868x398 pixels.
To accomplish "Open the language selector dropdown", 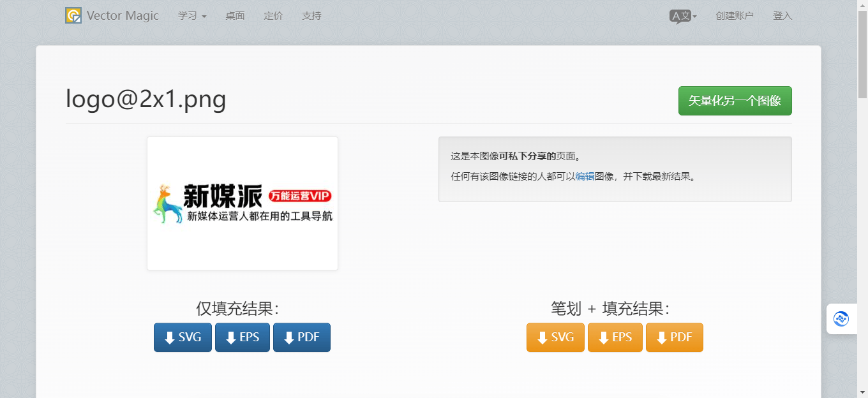I will [682, 16].
